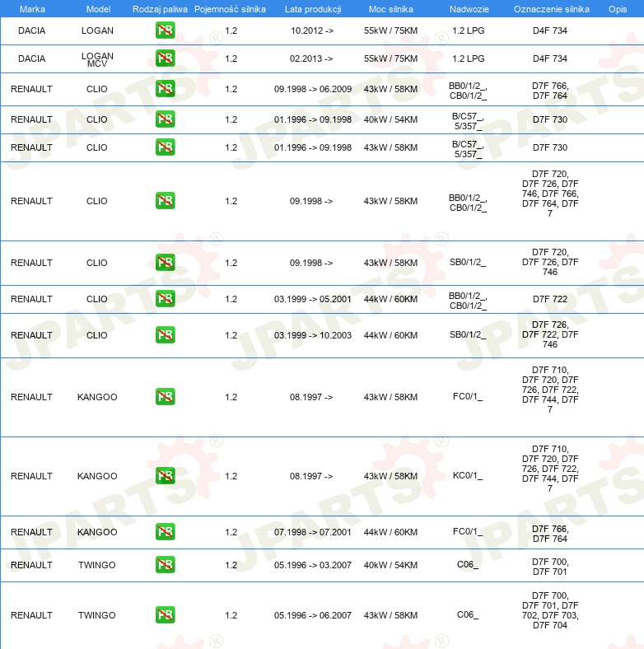Select engine codes D7F 700, D7F 701 cell
644x649 pixels.
550,567
